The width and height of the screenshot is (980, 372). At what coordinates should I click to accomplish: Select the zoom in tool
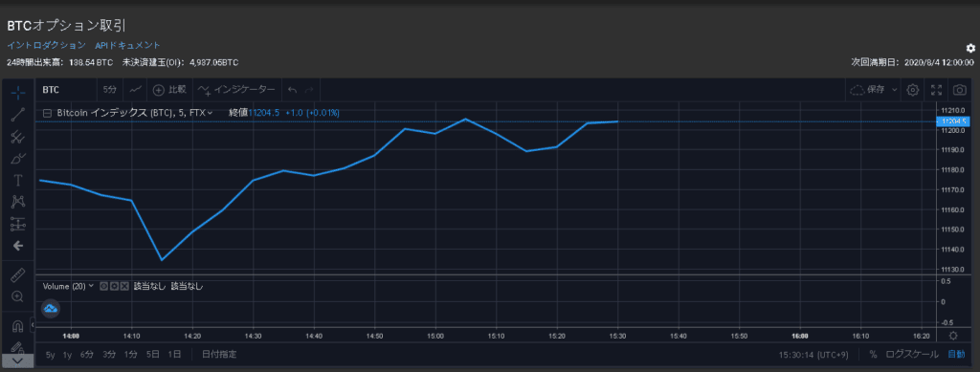18,297
